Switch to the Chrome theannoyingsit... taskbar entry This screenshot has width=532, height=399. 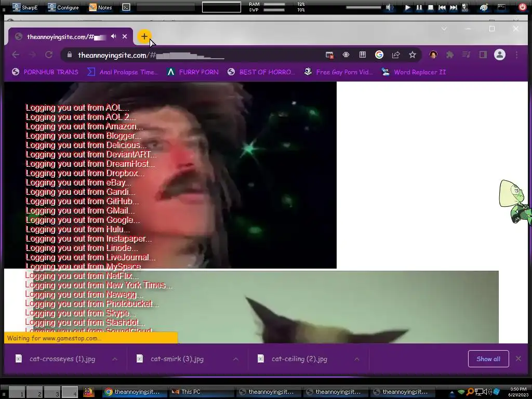point(135,392)
